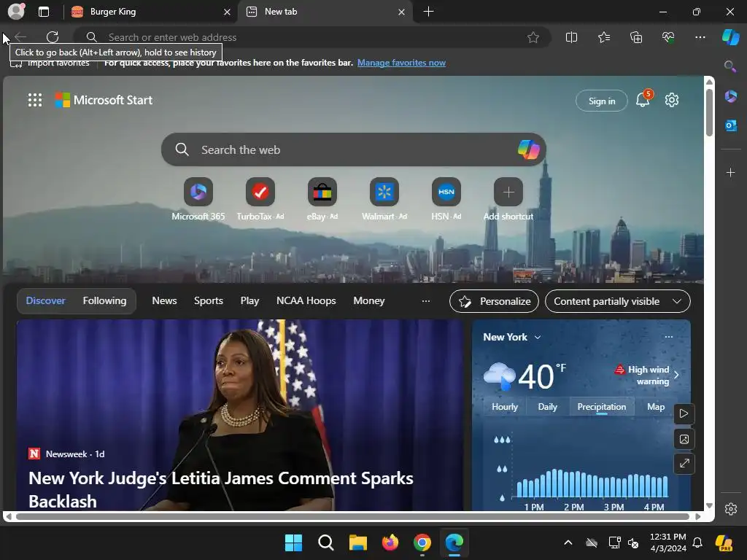Screen dimensions: 747x560
Task: Open weather card more options dots
Action: click(x=669, y=337)
